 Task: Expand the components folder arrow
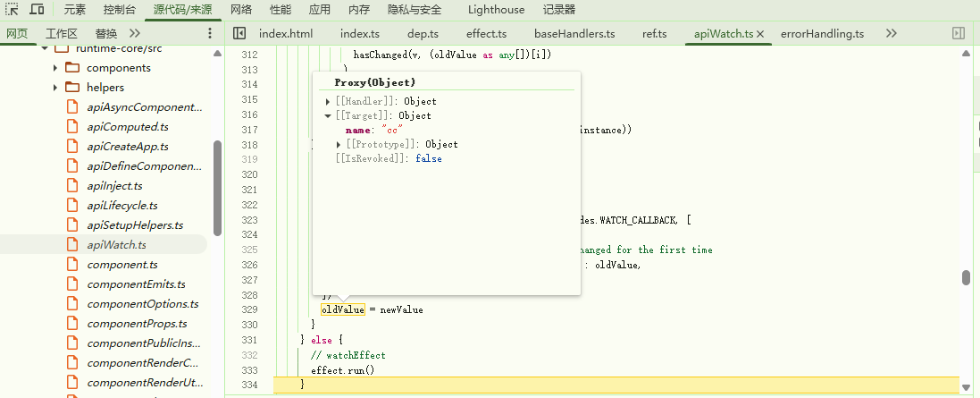tap(55, 68)
